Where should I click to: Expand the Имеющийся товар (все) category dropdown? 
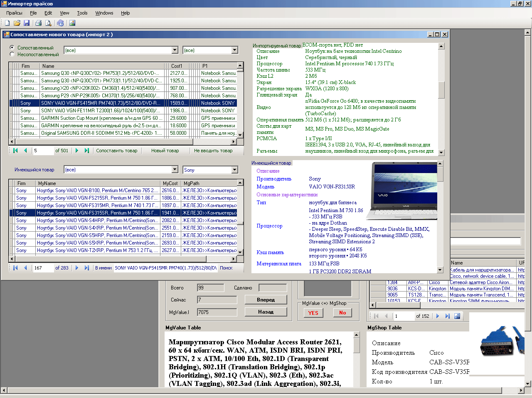pos(175,169)
